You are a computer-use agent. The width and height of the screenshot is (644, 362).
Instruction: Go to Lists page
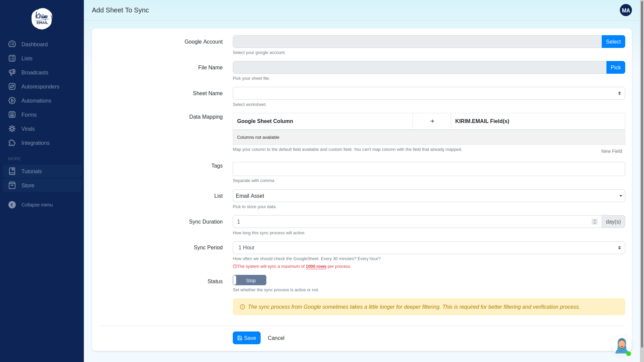tap(27, 58)
